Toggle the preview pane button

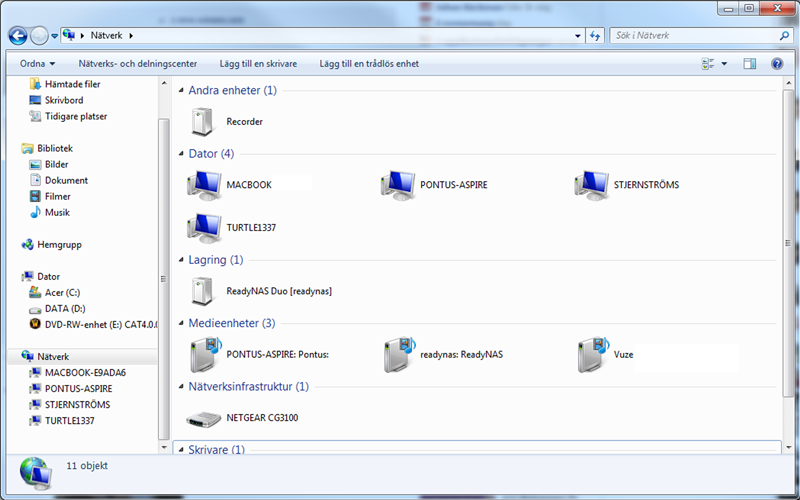[x=749, y=64]
